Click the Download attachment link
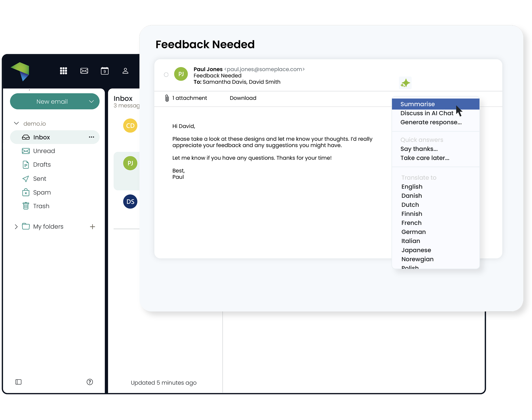The image size is (532, 420). (243, 98)
